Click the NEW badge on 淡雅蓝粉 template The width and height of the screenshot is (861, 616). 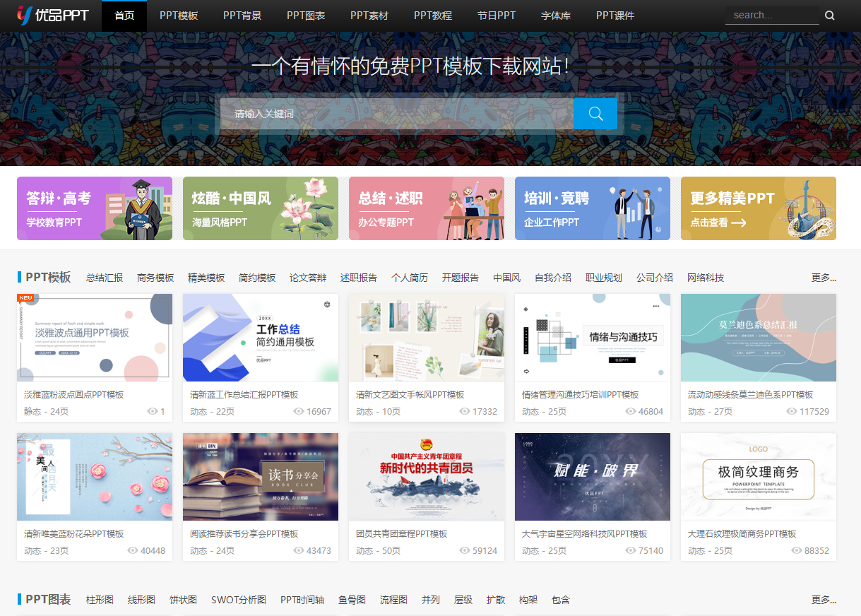[26, 297]
